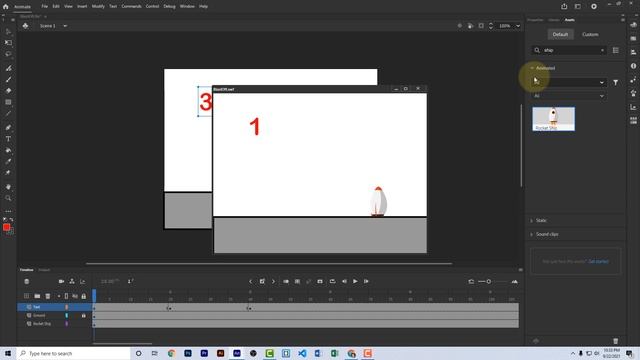Open the File menu

44,7
